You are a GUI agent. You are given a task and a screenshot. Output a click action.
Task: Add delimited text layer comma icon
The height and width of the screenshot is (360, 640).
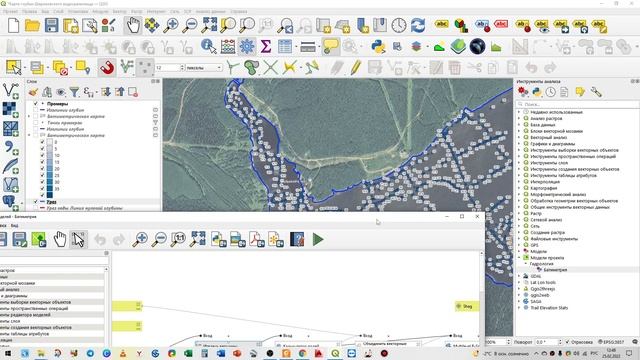10,148
